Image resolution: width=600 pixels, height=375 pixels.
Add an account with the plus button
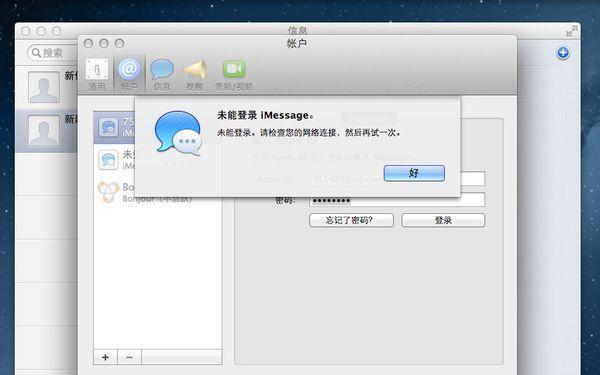pos(105,357)
